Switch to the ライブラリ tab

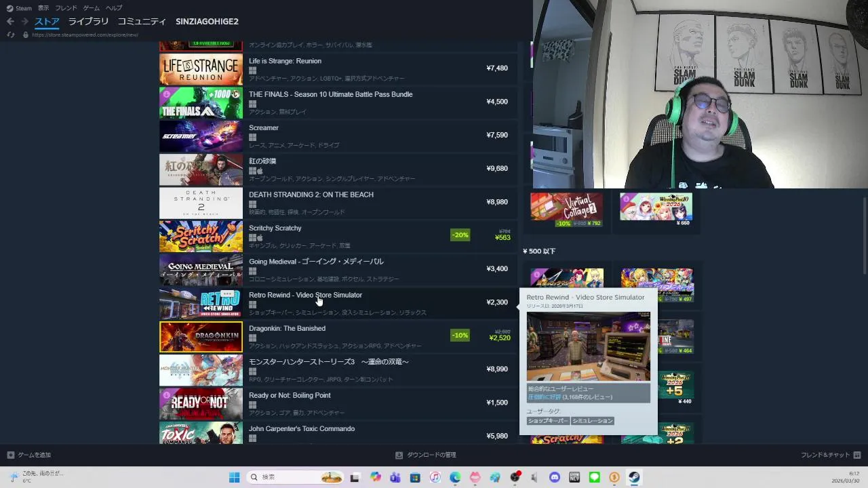pyautogui.click(x=88, y=22)
